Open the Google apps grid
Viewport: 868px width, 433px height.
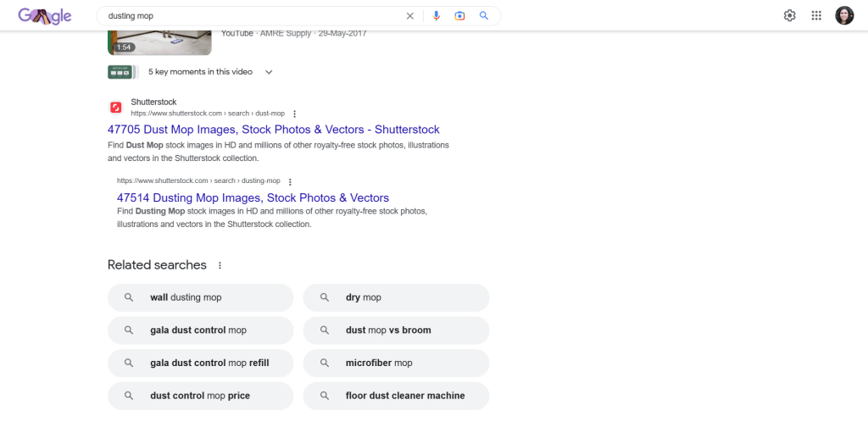(x=816, y=15)
